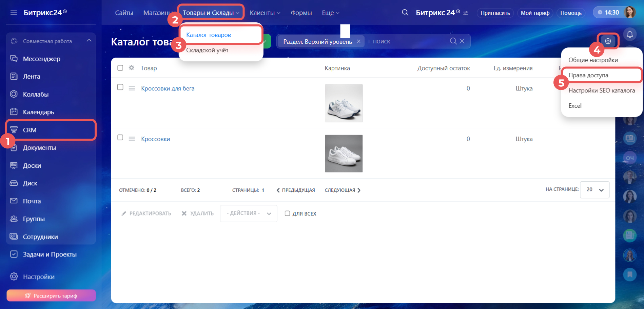Open notifications via the bell icon
644x309 pixels.
tap(630, 34)
